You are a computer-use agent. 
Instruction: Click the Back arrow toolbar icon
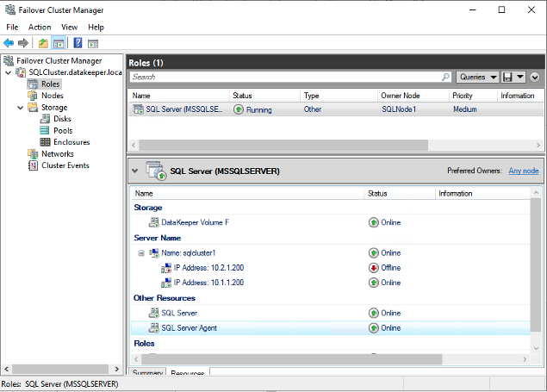[9, 43]
